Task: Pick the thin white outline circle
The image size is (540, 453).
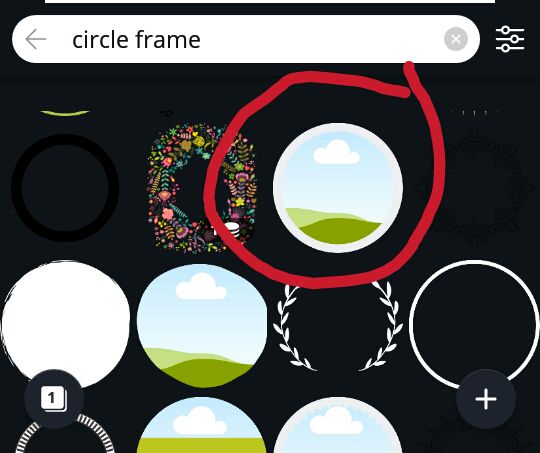Action: [x=475, y=324]
